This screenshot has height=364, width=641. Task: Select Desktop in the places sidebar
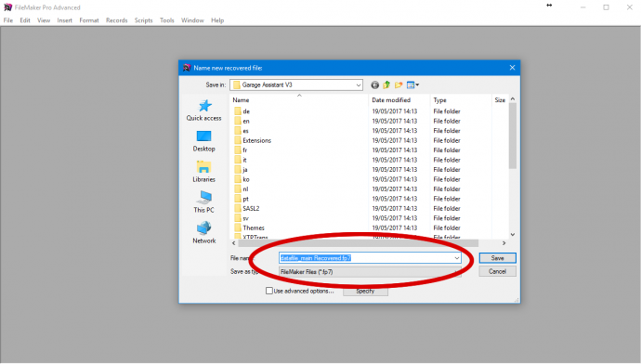[204, 141]
